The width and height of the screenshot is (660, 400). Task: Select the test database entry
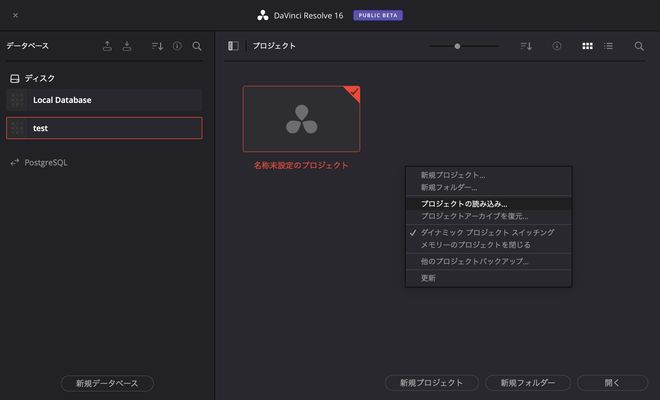click(104, 128)
